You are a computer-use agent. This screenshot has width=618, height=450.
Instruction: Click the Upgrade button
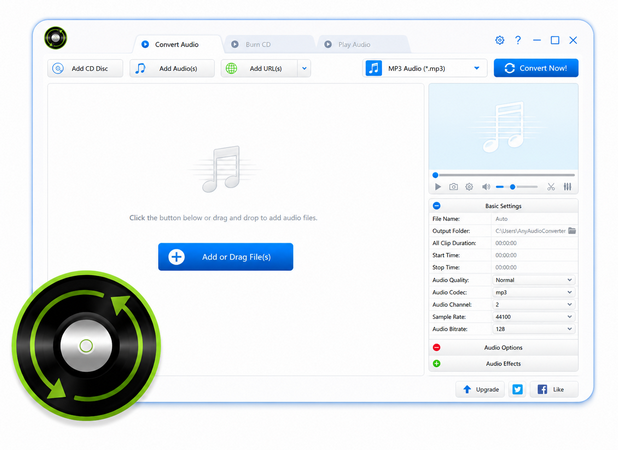(480, 389)
